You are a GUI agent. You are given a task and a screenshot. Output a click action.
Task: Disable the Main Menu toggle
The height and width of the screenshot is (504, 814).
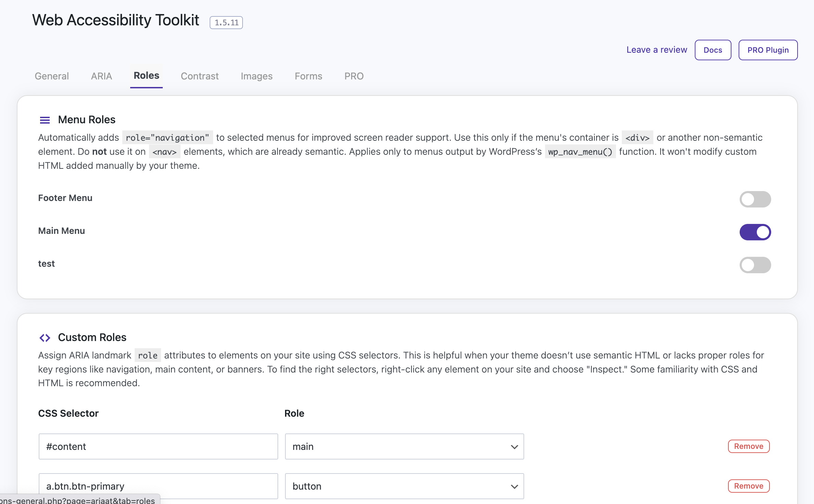tap(755, 232)
